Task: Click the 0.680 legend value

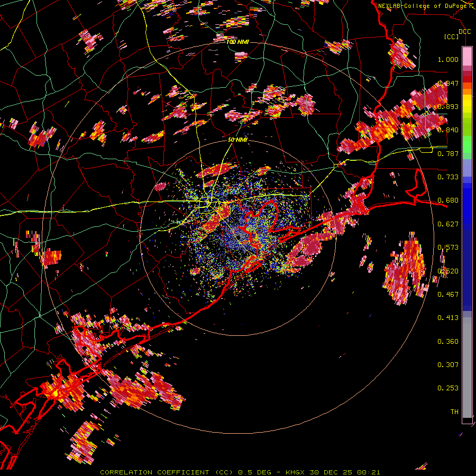Action: (x=448, y=200)
